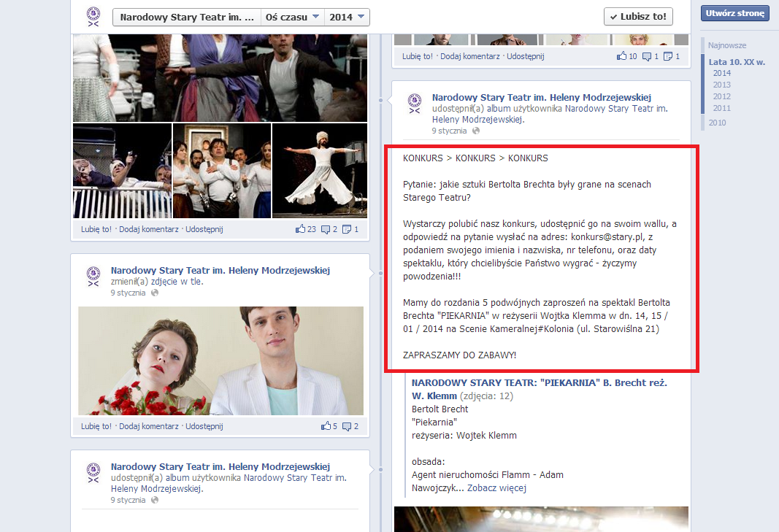Screen dimensions: 779x532
Task: Click globe privacy icon on cover photo post
Action: pos(155,293)
